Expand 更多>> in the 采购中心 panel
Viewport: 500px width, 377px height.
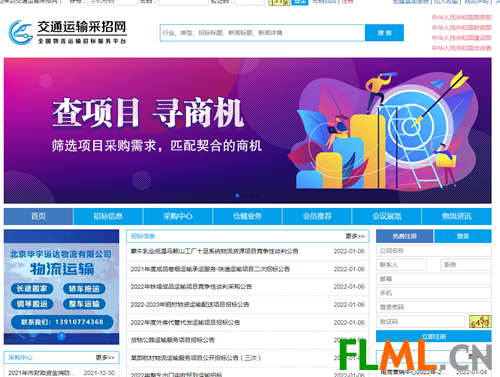[x=105, y=358]
